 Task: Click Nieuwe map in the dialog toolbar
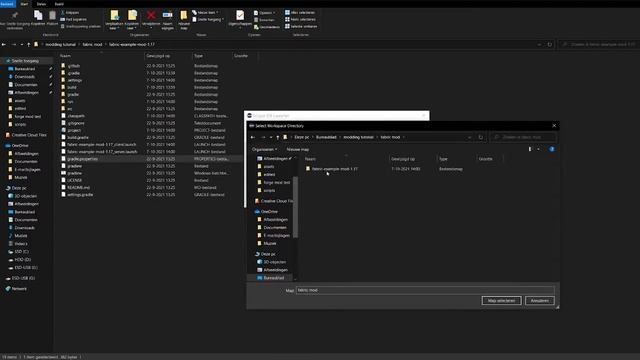coord(298,149)
